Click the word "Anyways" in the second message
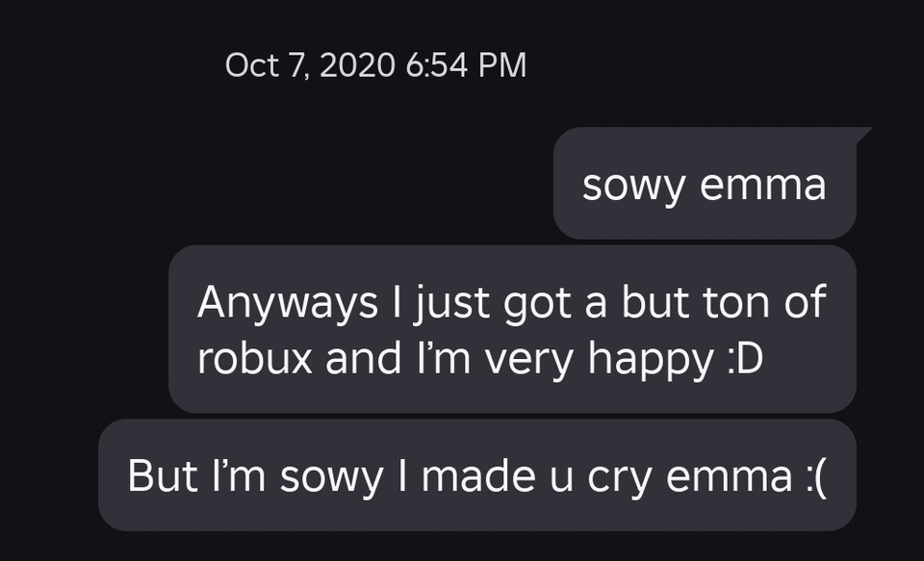Viewport: 924px width, 561px height. pos(288,302)
